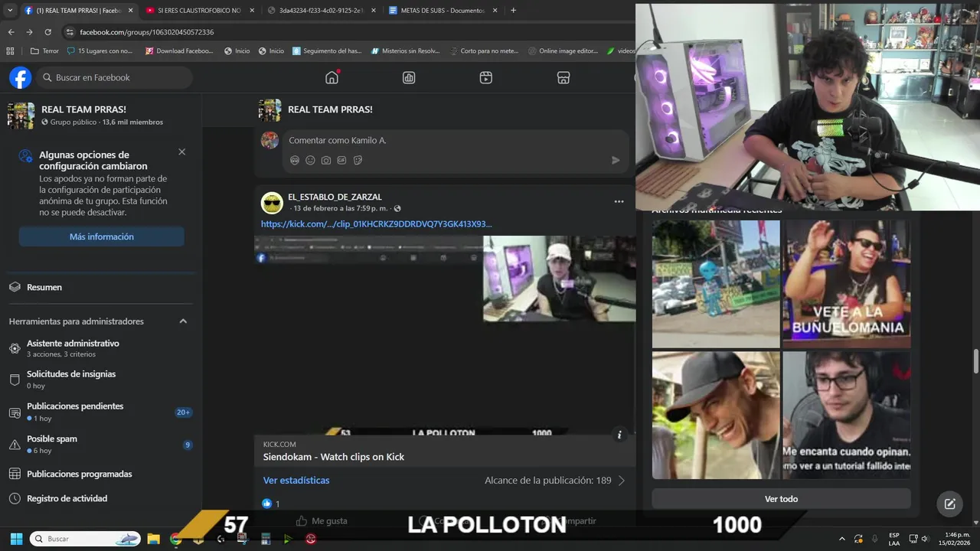The image size is (980, 551).
Task: Click in the Buscar en Facebook search box
Action: pos(114,77)
